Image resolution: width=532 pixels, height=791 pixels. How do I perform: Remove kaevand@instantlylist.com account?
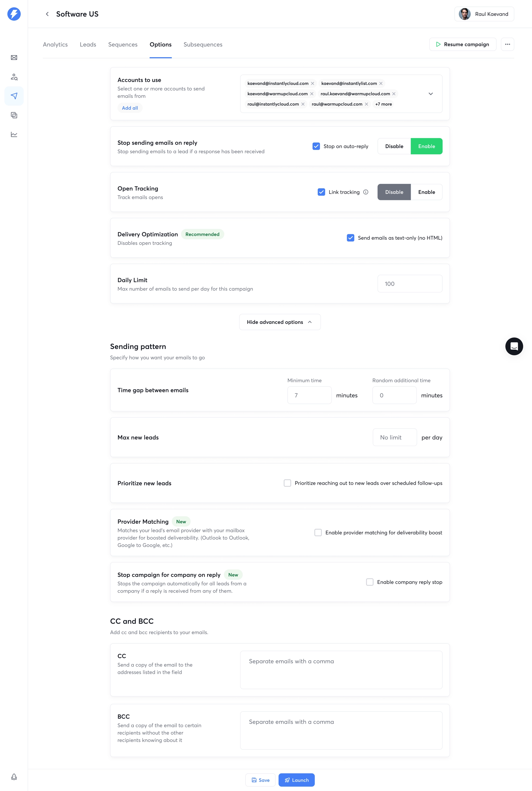[x=381, y=83]
